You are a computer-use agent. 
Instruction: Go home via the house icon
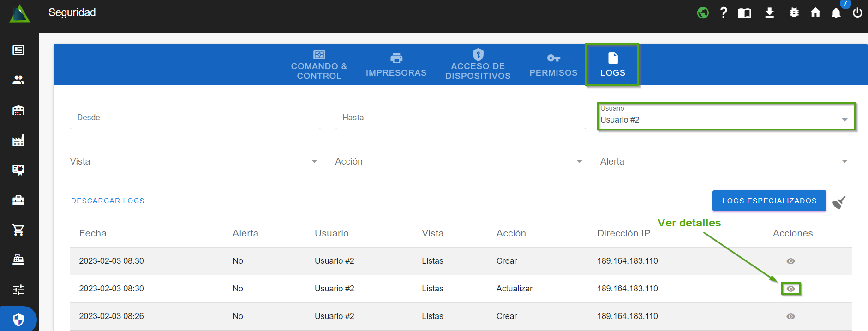pos(815,13)
